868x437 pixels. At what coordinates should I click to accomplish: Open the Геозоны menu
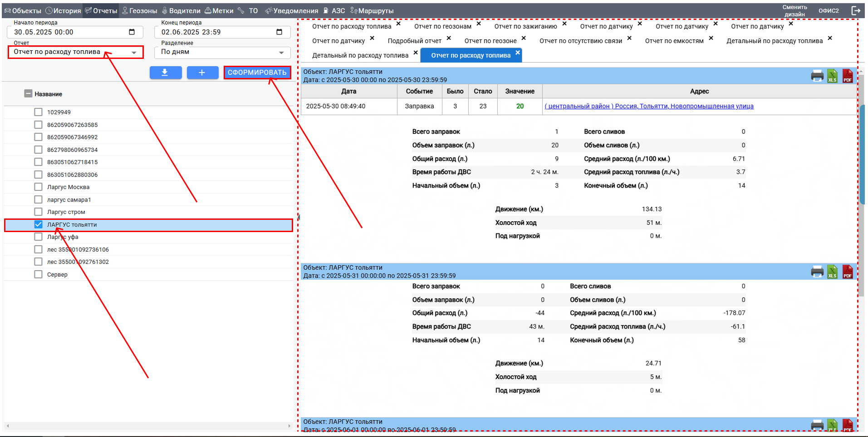[x=140, y=10]
